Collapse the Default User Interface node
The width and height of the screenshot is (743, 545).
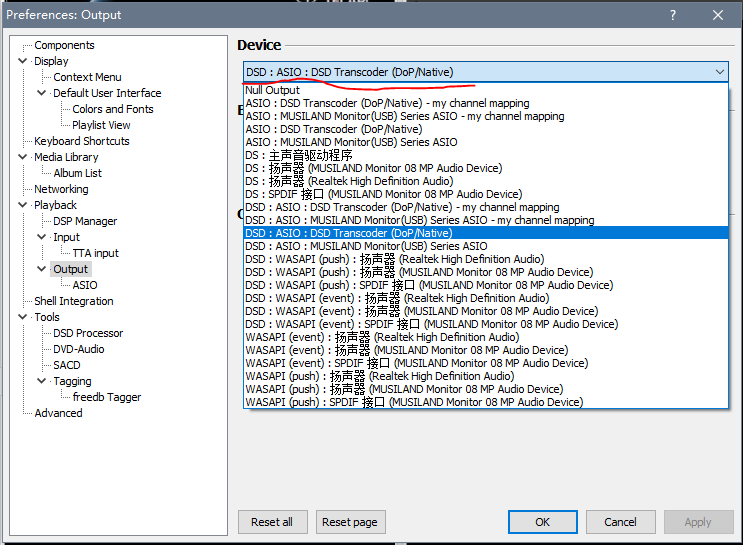(42, 93)
